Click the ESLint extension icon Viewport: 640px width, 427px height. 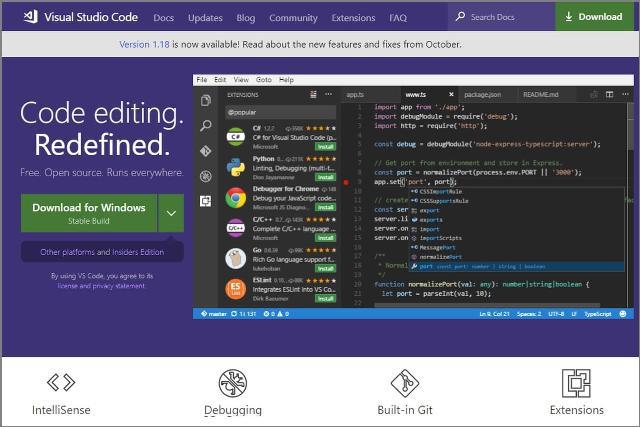pyautogui.click(x=236, y=289)
